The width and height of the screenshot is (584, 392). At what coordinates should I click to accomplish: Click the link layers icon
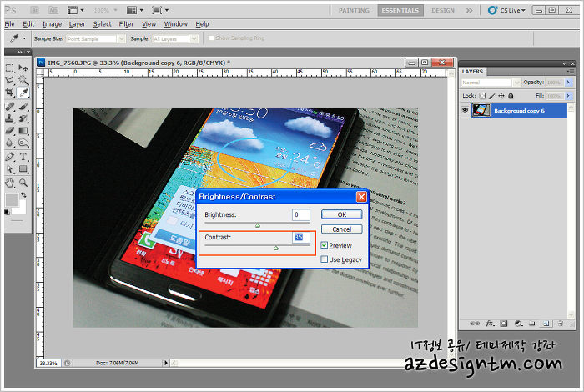(x=475, y=323)
